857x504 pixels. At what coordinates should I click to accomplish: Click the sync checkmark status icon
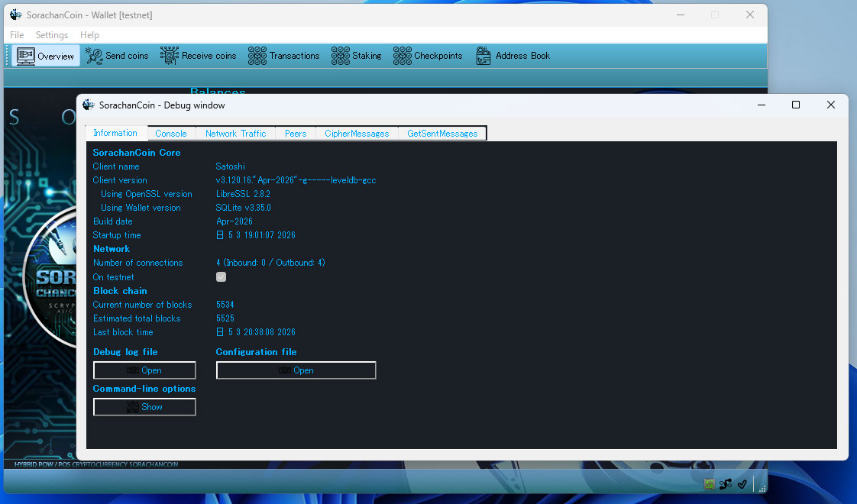click(x=742, y=484)
